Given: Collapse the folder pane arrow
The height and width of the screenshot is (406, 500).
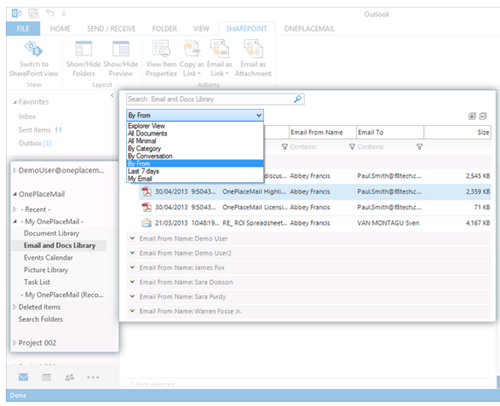Looking at the screenshot, I should [112, 96].
